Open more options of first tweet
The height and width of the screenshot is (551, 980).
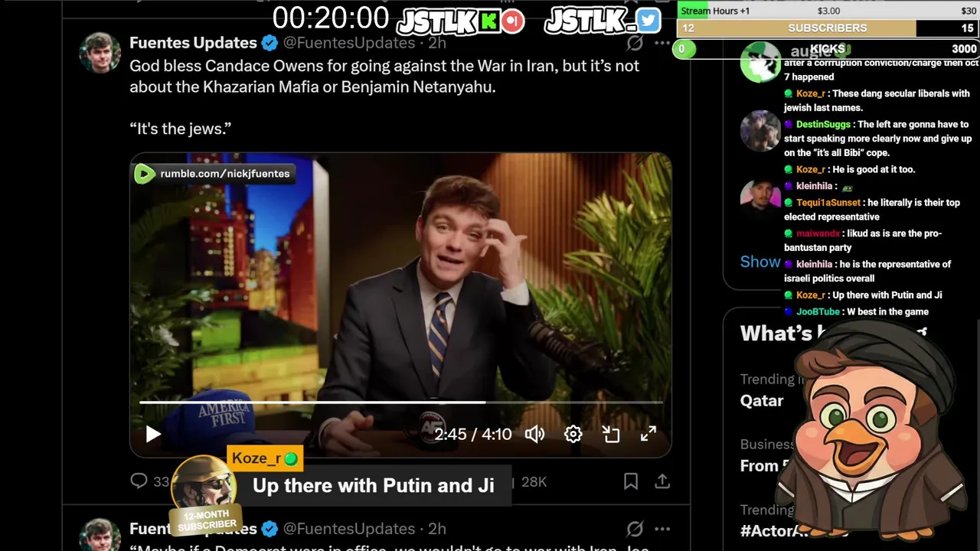[x=662, y=43]
